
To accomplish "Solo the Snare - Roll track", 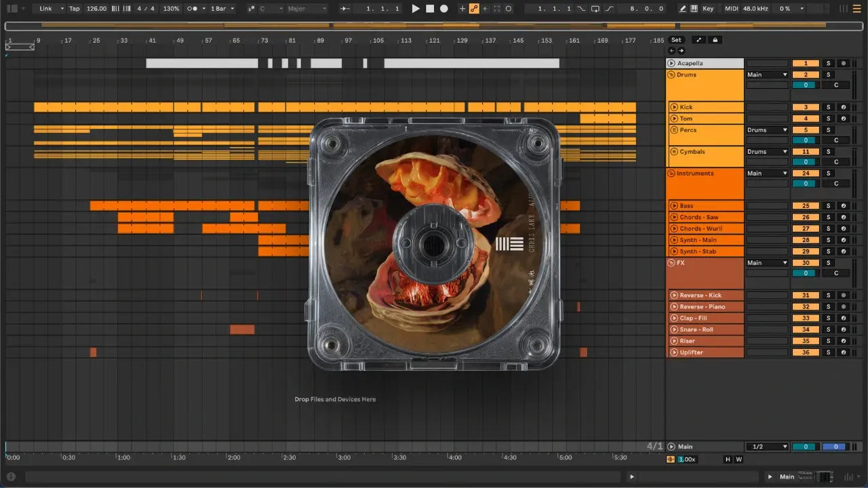I will click(x=828, y=329).
